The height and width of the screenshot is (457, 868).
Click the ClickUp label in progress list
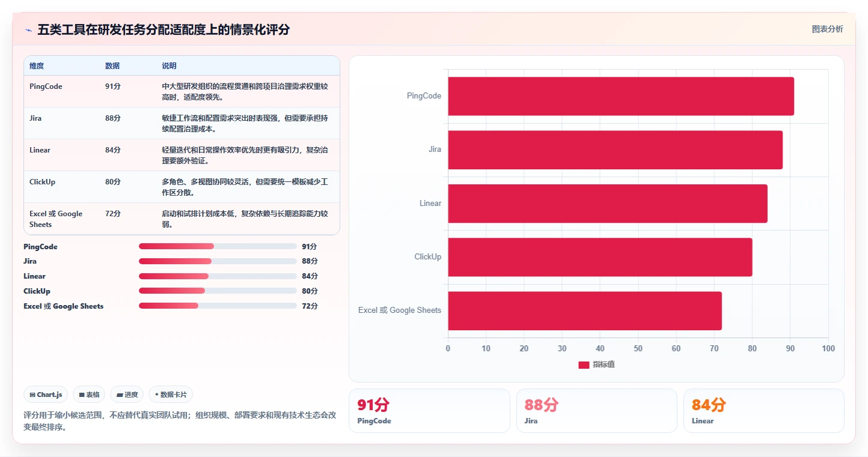[37, 291]
